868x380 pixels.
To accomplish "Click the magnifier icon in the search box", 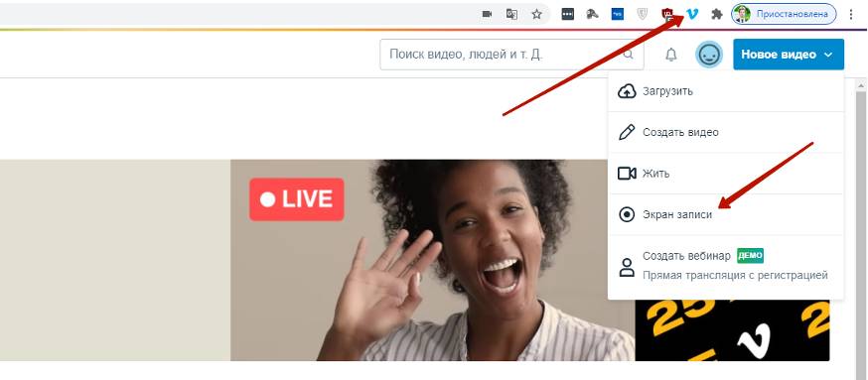I will click(629, 55).
